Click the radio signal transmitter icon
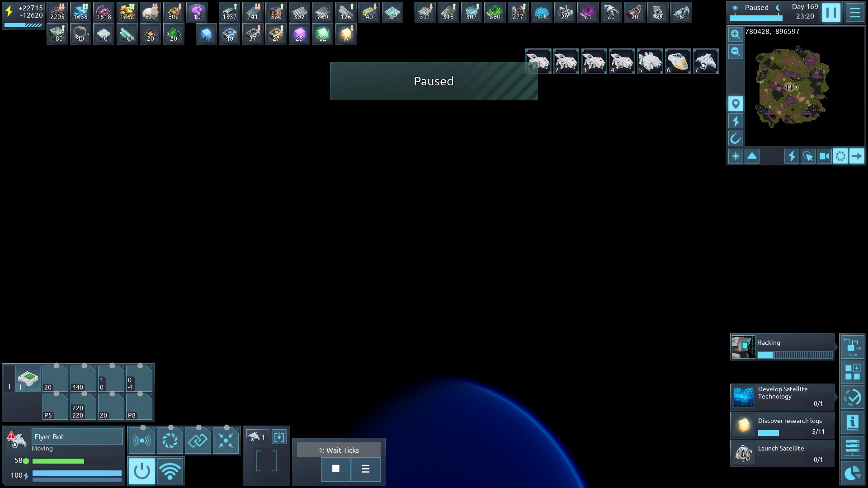This screenshot has height=488, width=868. [x=142, y=440]
